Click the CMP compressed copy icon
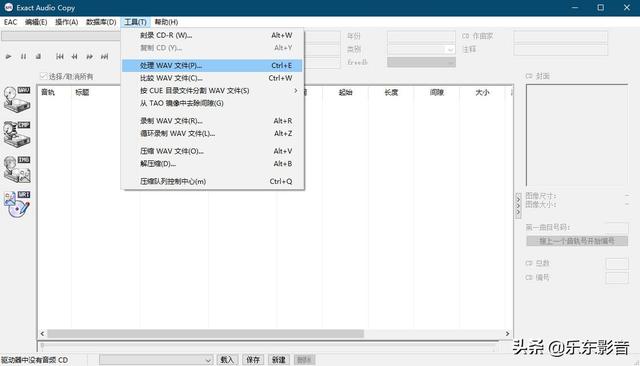The height and width of the screenshot is (366, 640). coord(17,134)
